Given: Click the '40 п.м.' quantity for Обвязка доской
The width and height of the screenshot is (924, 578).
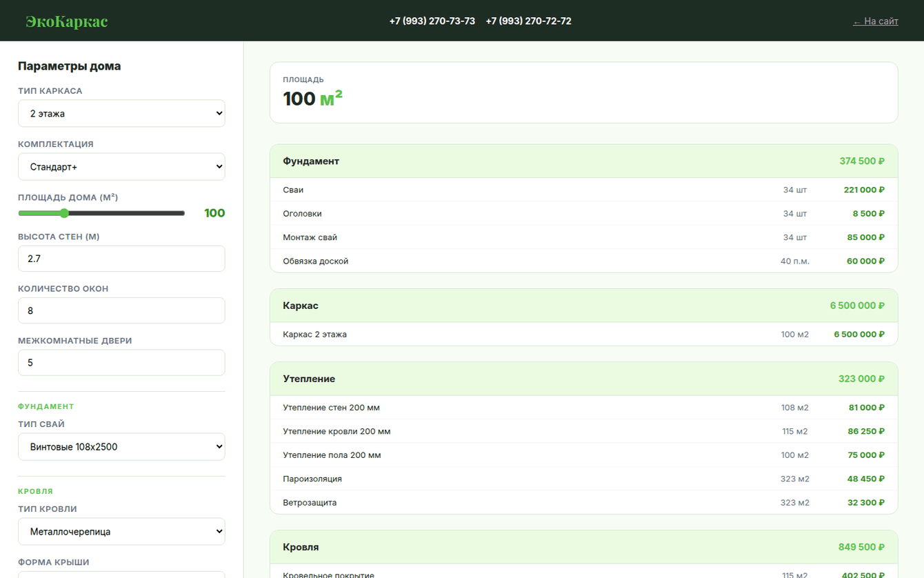Looking at the screenshot, I should click(x=795, y=261).
